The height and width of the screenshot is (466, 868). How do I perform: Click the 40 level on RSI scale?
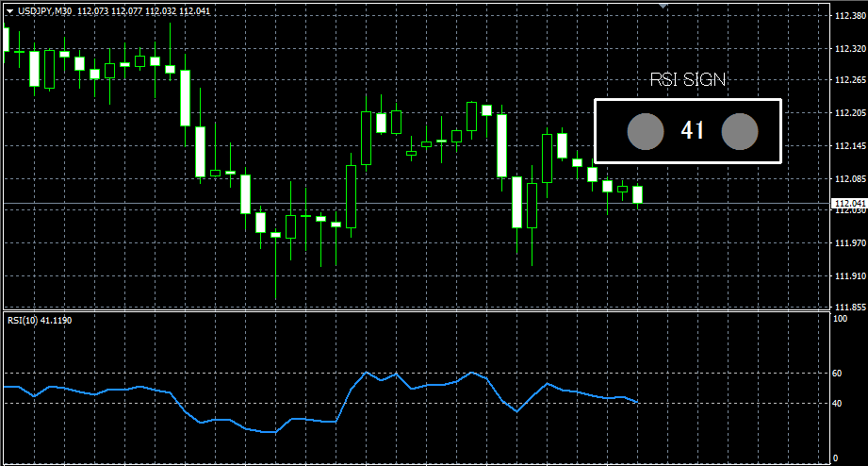tap(839, 404)
